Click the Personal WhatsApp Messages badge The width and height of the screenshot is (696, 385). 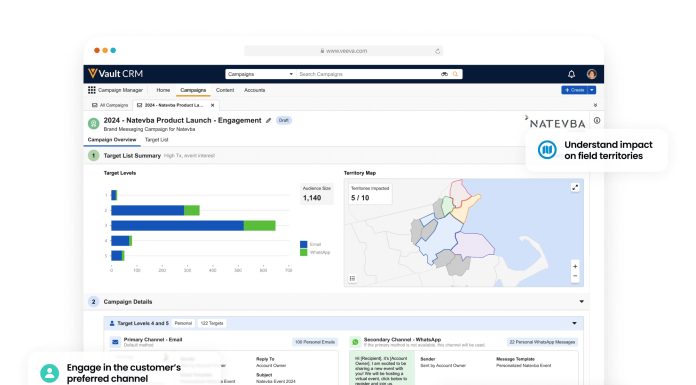542,342
